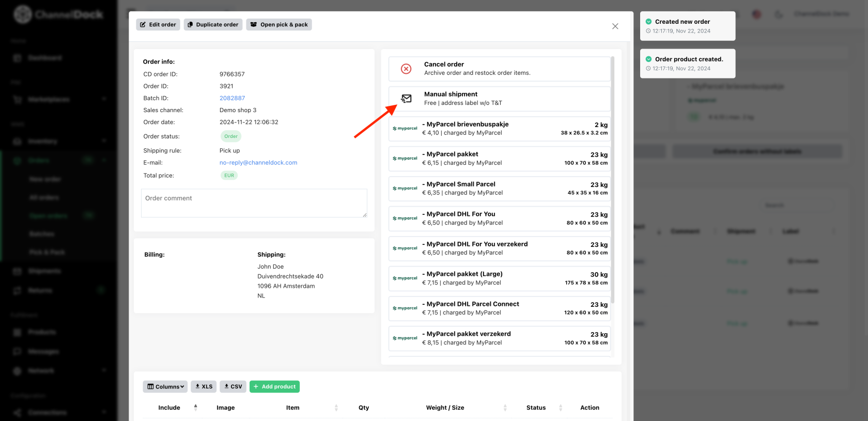This screenshot has height=421, width=868.
Task: Click the shipping options list scrollbar
Action: click(613, 180)
